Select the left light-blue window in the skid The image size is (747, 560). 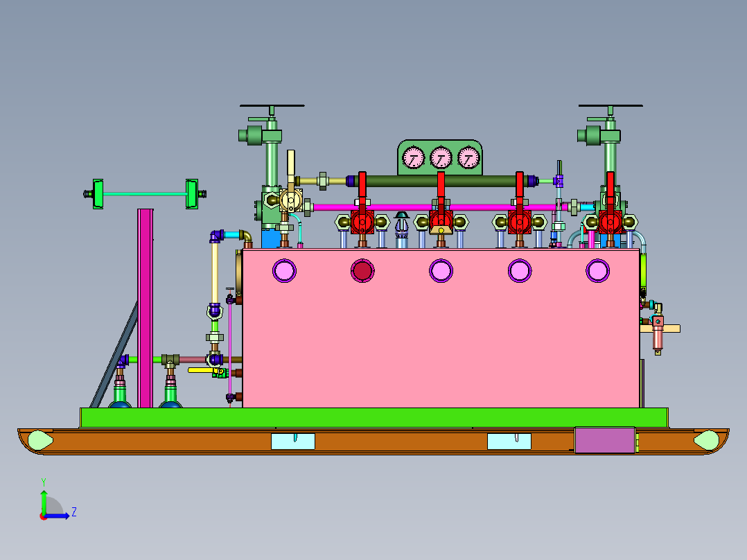[293, 441]
